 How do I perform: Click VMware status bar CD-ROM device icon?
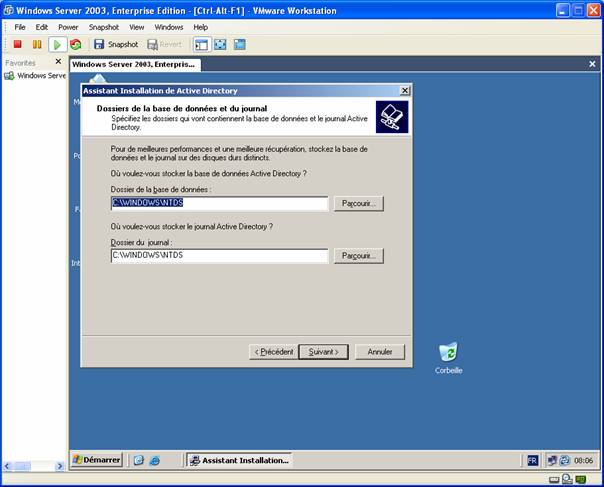[567, 479]
